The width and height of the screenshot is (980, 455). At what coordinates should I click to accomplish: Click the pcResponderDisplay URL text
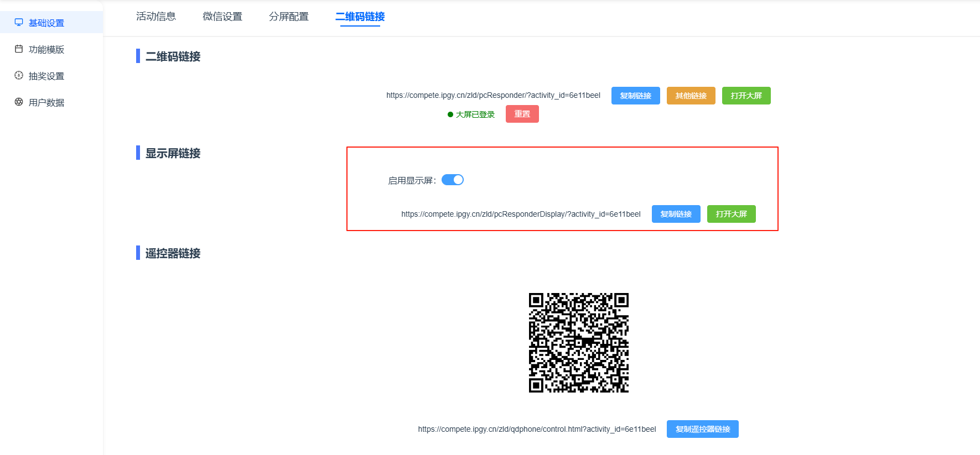tap(521, 214)
